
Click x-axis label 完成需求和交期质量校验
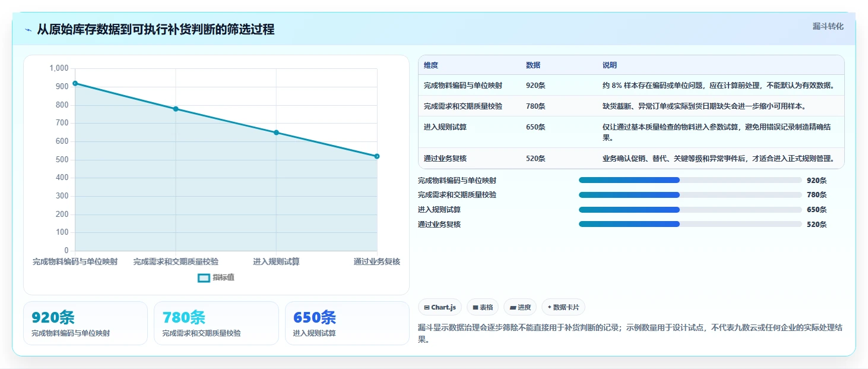pos(176,261)
